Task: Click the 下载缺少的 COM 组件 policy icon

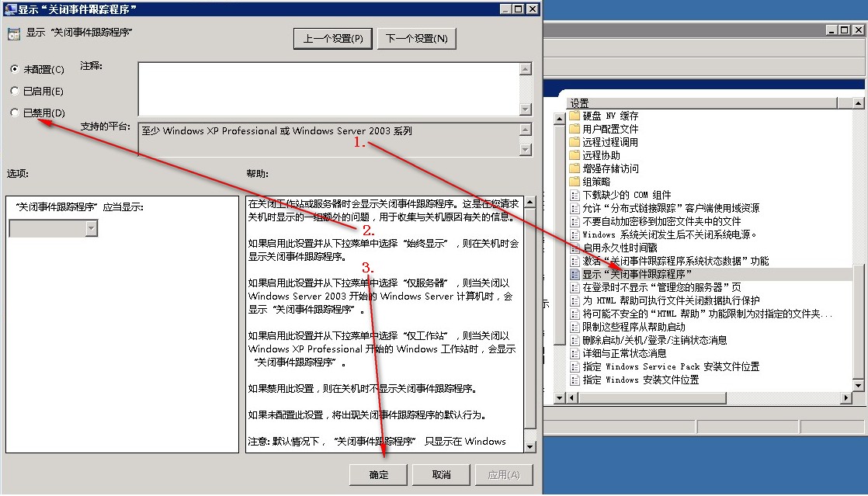Action: point(575,195)
